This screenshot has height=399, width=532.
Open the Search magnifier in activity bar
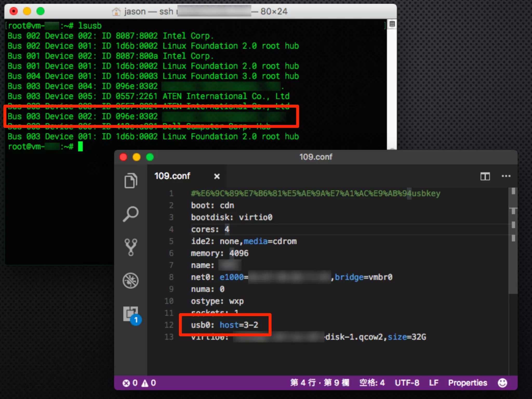click(x=131, y=214)
